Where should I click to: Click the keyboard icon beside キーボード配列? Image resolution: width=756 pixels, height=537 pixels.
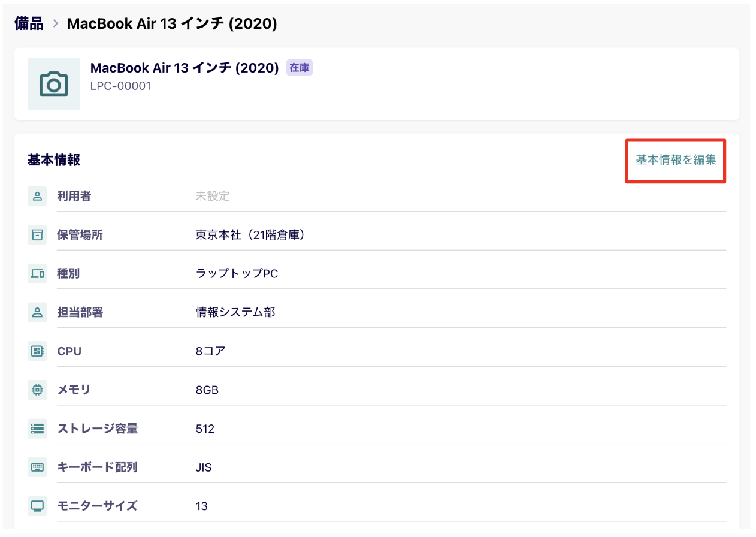click(37, 467)
